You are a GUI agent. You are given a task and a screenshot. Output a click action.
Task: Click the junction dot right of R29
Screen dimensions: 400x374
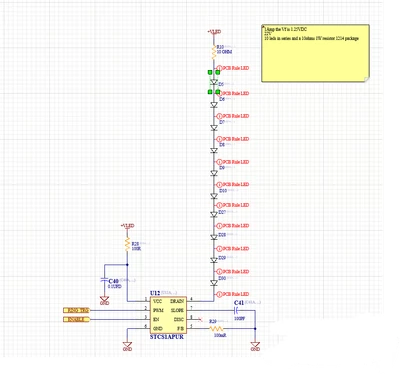pyautogui.click(x=255, y=329)
